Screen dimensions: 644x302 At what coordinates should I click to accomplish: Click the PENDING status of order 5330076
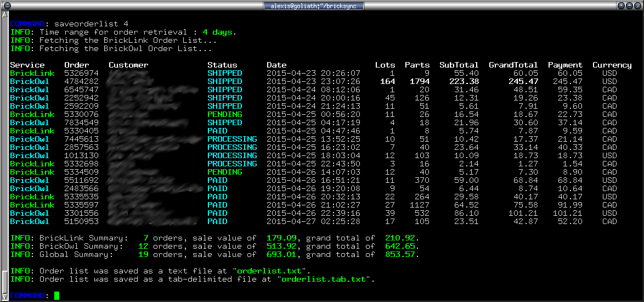(x=224, y=114)
